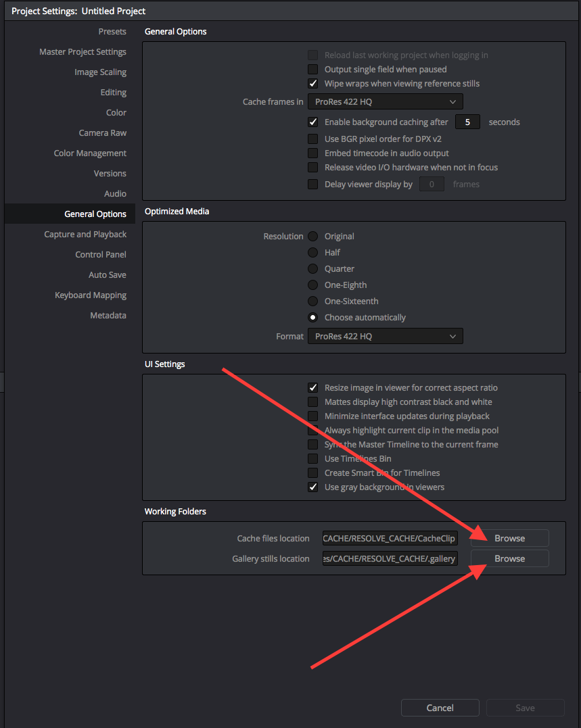This screenshot has width=581, height=728.
Task: Check Delay viewer display by option
Action: (313, 185)
